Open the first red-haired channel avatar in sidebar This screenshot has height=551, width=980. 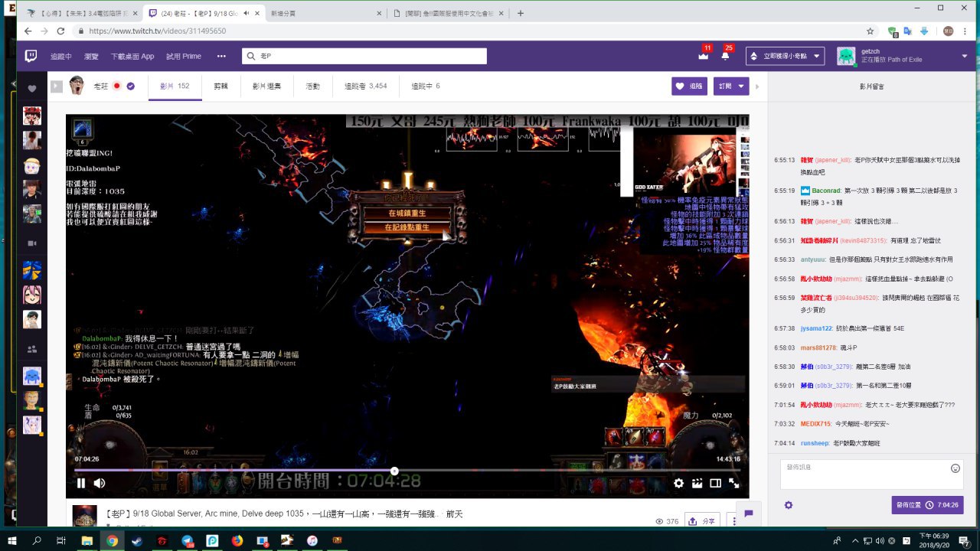32,116
